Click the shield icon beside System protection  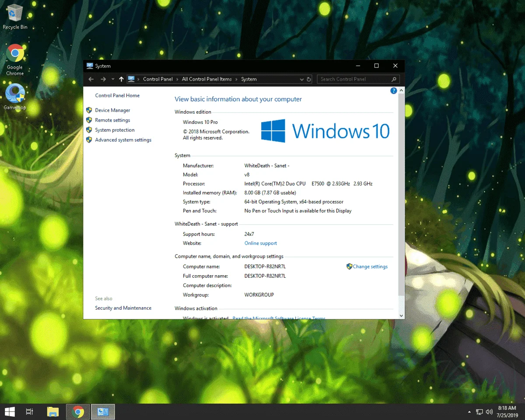[89, 130]
